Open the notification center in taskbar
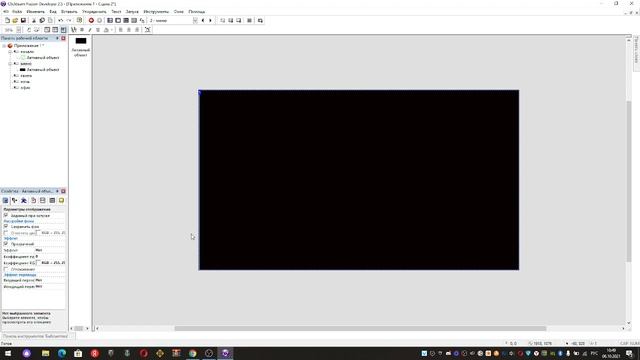 [630, 353]
